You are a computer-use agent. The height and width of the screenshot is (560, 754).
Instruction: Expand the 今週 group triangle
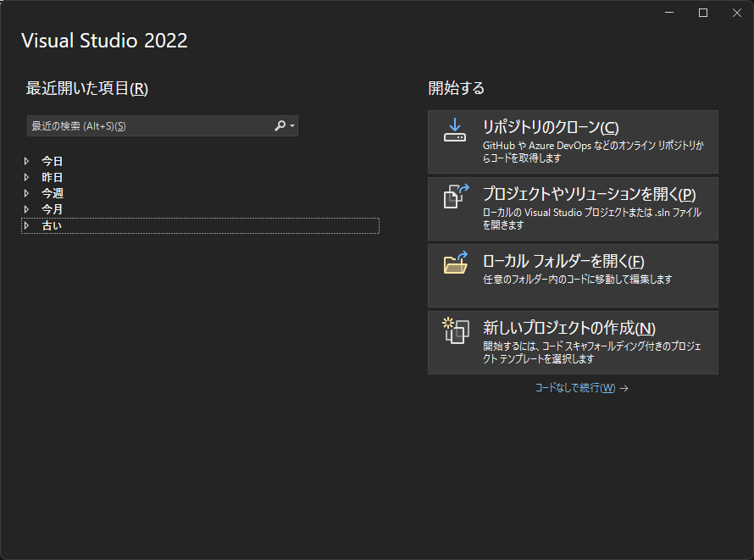point(27,193)
